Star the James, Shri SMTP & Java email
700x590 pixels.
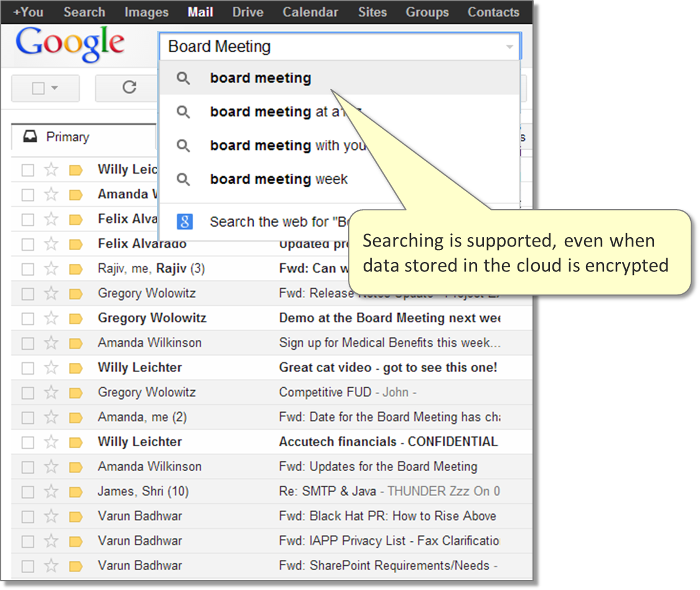click(51, 492)
